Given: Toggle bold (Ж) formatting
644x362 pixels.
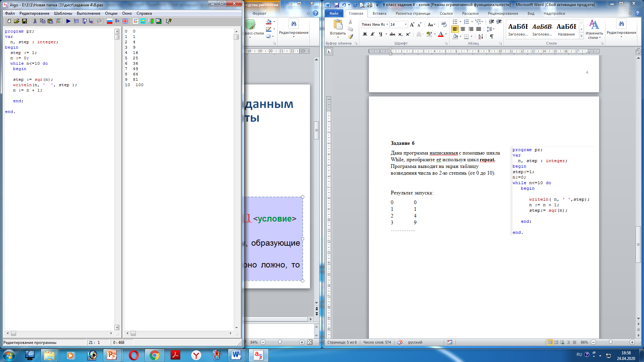Looking at the screenshot, I should (x=365, y=34).
